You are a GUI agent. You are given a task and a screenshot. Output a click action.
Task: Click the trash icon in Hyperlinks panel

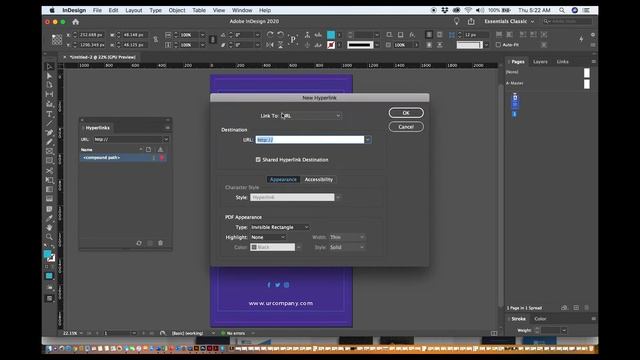[x=160, y=243]
